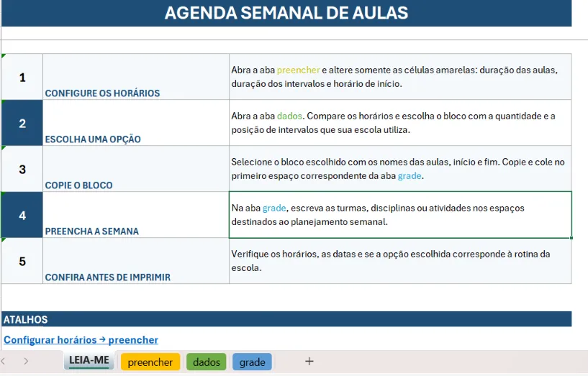Select the COPIE O BLOCO cell
Image resolution: width=588 pixels, height=376 pixels.
point(136,169)
